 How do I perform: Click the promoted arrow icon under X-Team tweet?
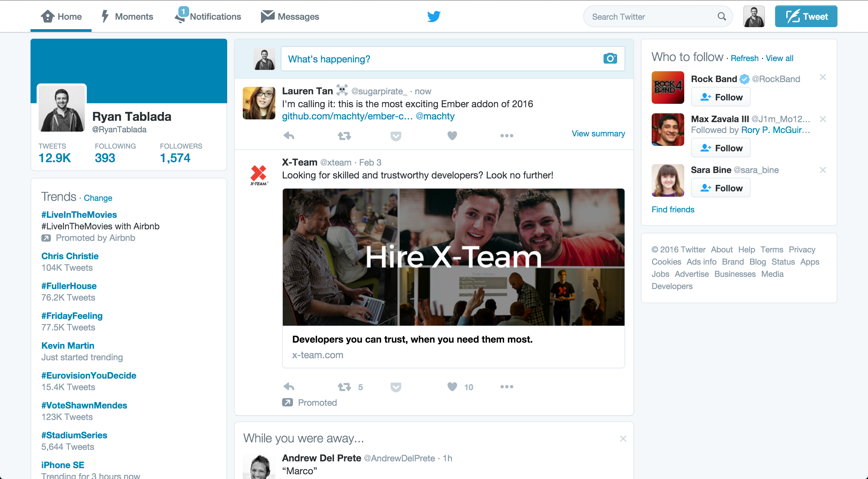tap(287, 402)
